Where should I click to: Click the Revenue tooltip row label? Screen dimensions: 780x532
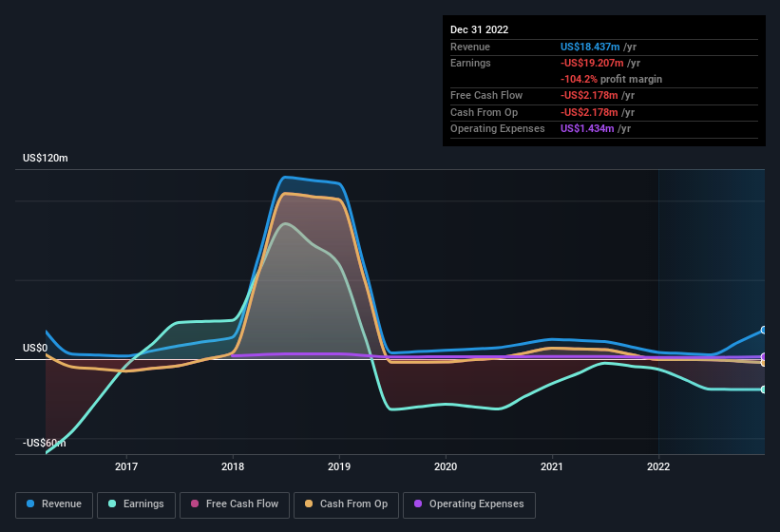470,47
